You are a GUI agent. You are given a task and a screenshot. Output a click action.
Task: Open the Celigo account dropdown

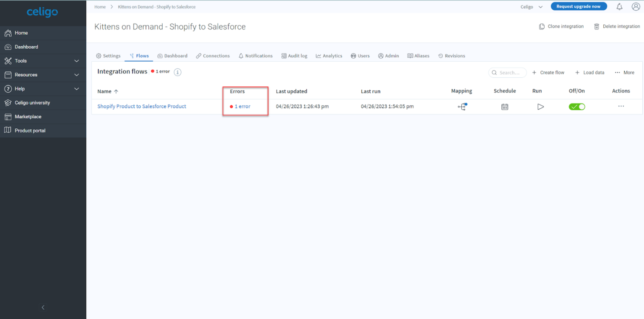pyautogui.click(x=532, y=6)
